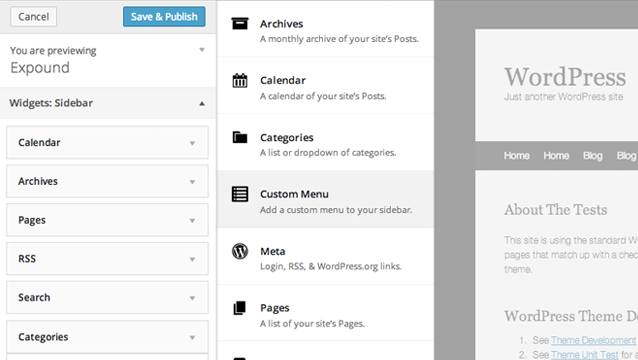
Task: Click Save & Publish button
Action: 164,17
